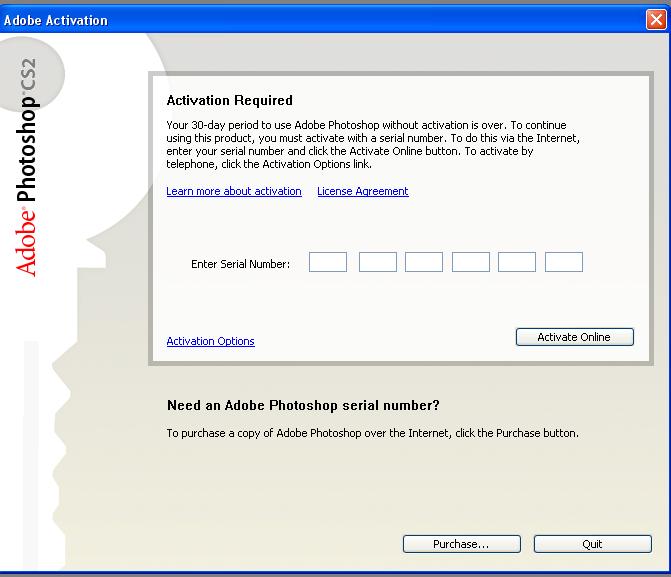Screen dimensions: 671x577
Task: Click the Purchase... button
Action: click(461, 544)
